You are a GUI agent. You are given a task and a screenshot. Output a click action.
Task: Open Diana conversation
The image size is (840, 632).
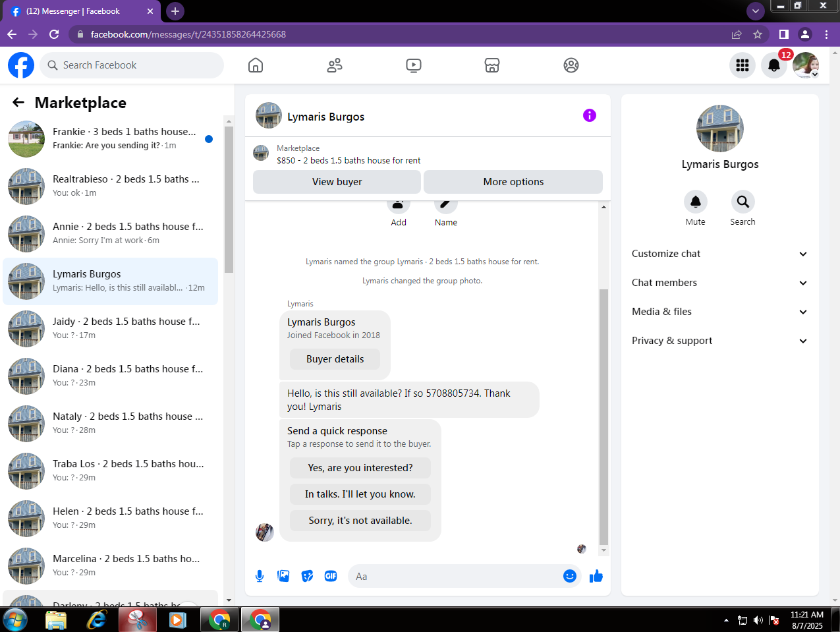coord(110,376)
